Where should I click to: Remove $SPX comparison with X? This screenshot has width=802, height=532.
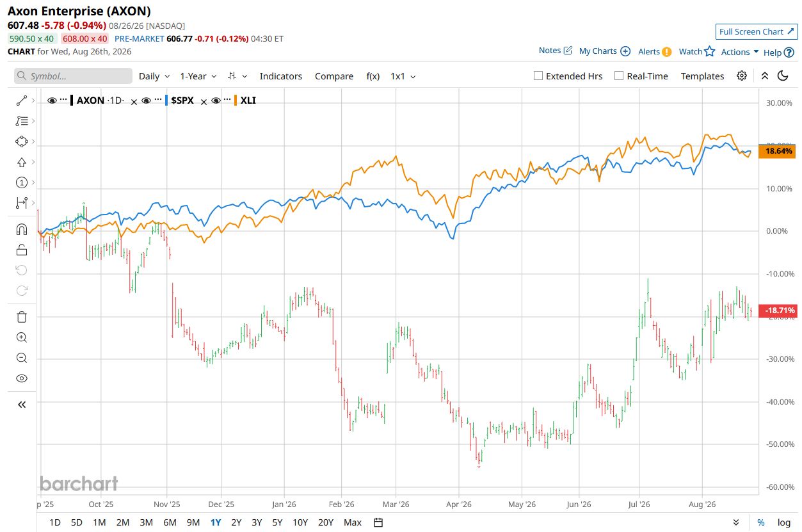point(204,102)
